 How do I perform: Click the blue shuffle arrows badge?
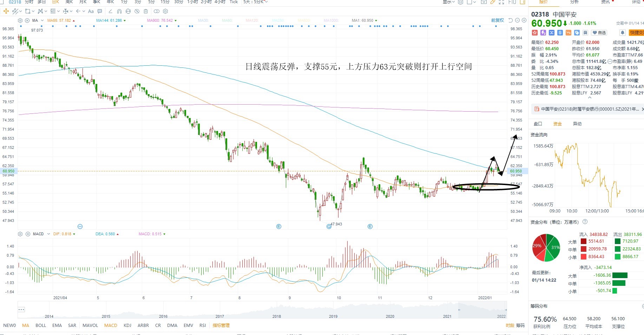click(x=552, y=33)
